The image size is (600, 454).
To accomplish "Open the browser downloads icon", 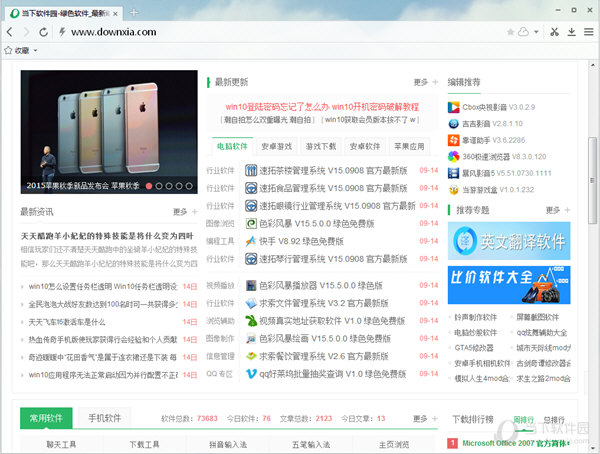I will (572, 32).
